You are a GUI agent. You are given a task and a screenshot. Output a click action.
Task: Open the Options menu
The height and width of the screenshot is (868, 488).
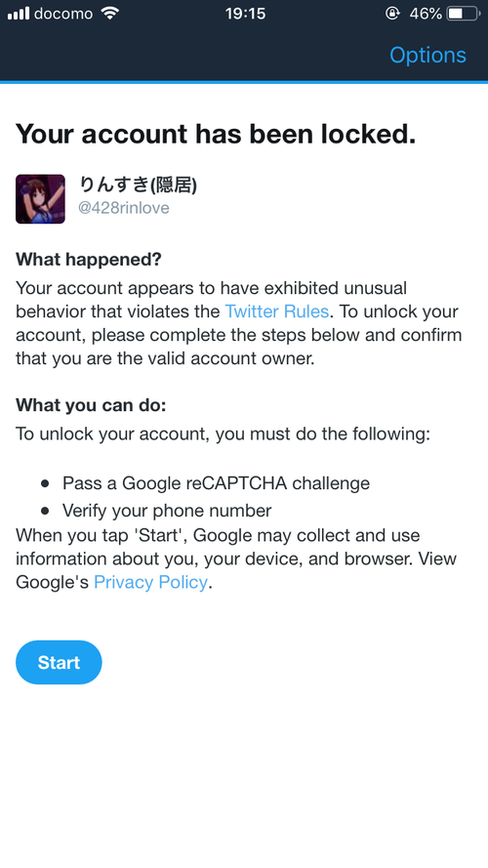[427, 56]
